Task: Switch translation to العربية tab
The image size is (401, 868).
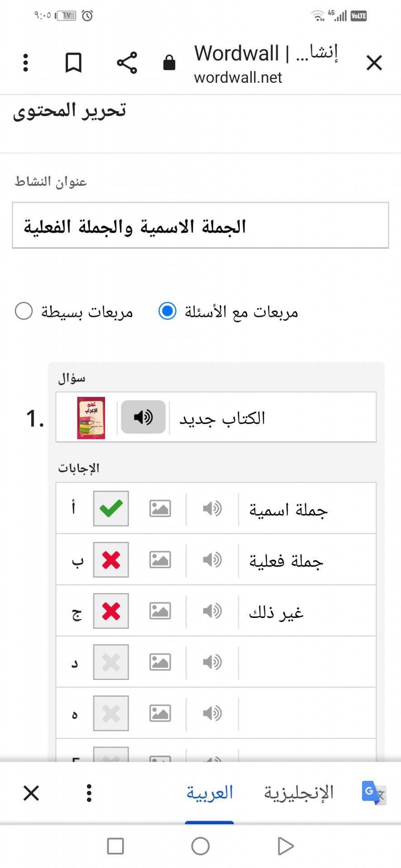Action: (210, 793)
